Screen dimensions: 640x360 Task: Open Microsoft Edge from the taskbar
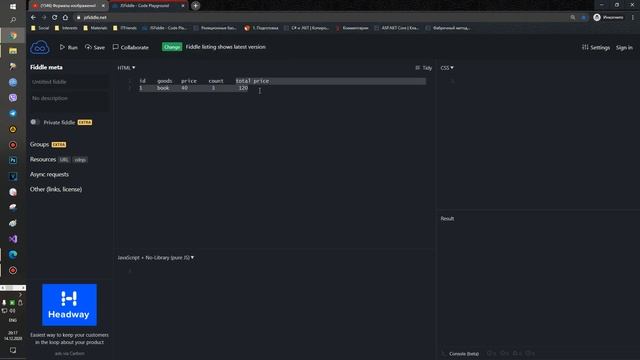coord(13,255)
